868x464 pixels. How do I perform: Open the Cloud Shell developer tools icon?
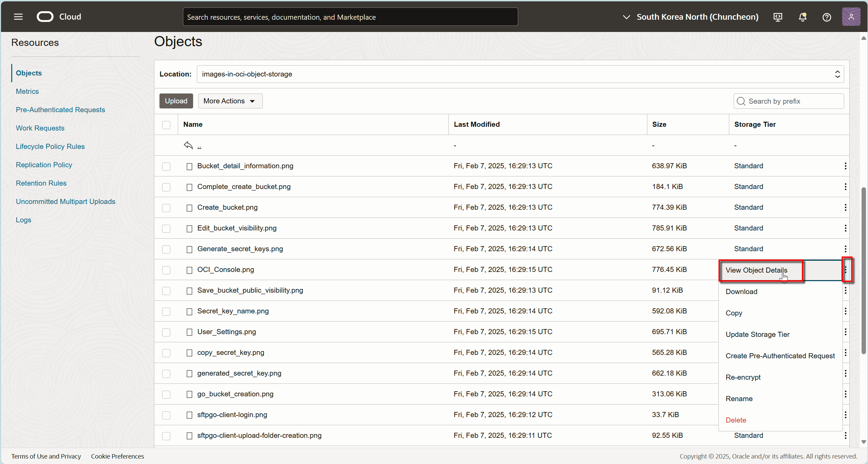[x=778, y=17]
